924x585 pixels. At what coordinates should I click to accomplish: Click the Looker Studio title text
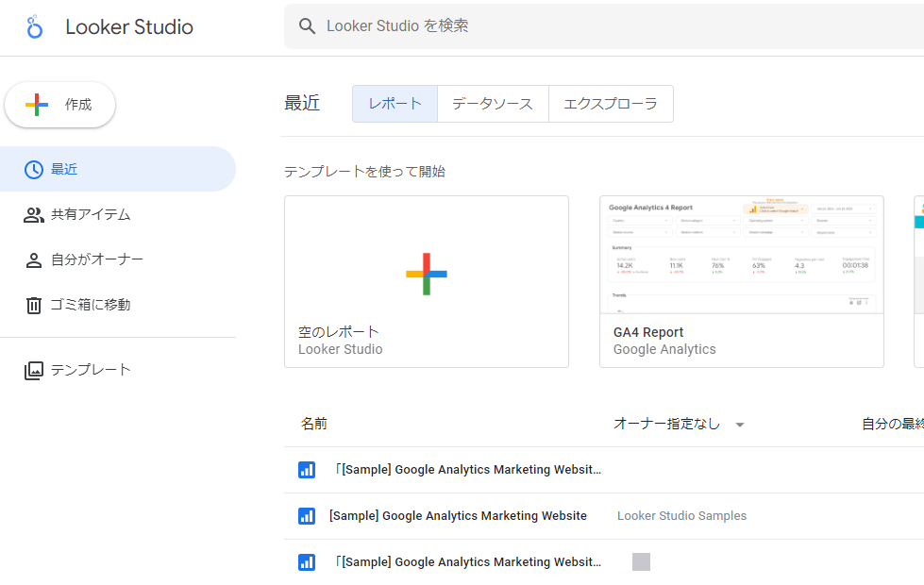[129, 27]
